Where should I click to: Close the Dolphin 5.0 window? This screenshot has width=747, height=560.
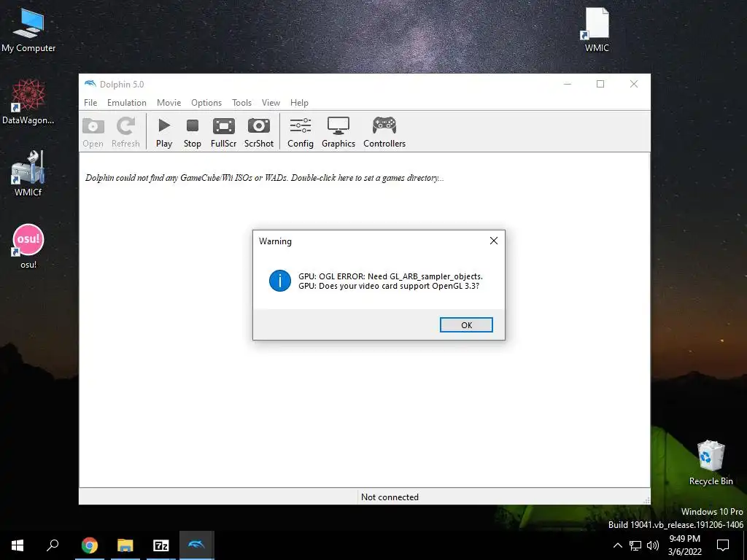[634, 84]
